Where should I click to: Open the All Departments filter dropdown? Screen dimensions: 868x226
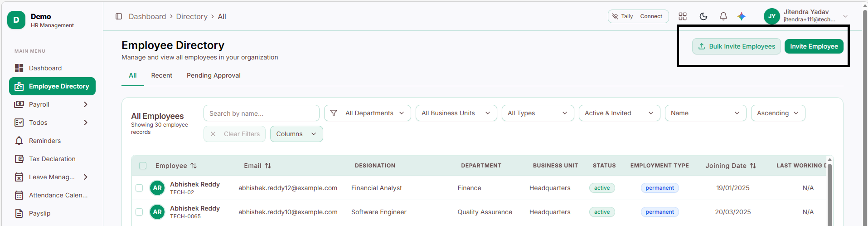[368, 113]
